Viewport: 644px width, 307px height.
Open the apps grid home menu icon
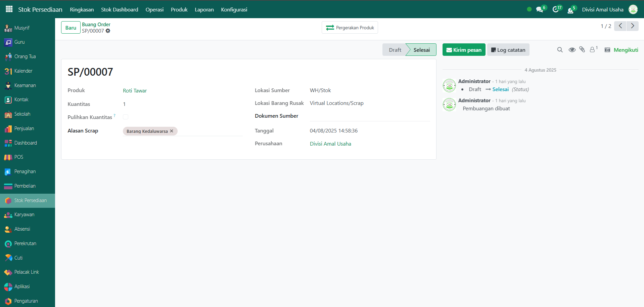click(x=9, y=9)
